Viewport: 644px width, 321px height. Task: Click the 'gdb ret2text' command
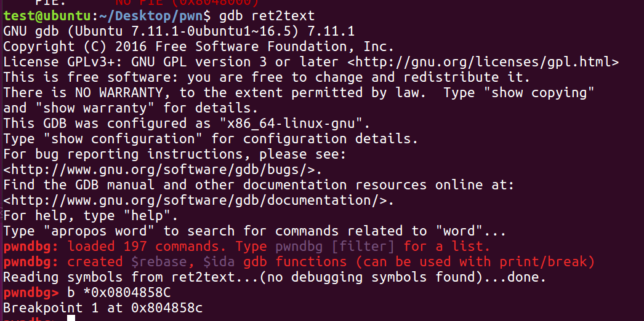267,16
